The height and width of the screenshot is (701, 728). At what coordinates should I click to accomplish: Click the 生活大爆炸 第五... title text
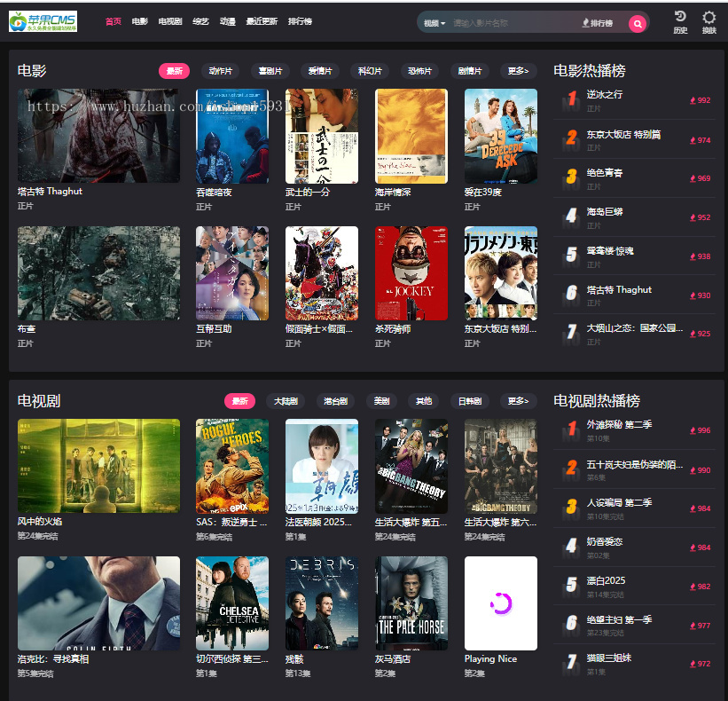click(x=411, y=522)
